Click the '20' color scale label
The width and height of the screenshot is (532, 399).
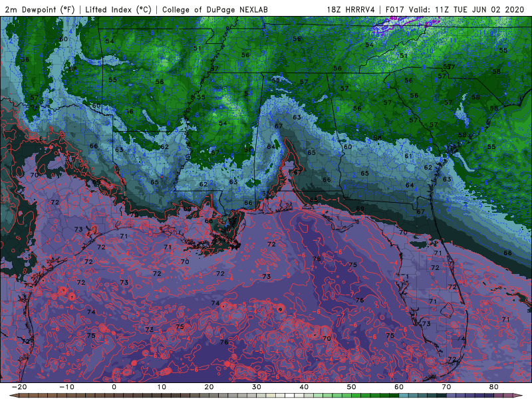click(209, 387)
